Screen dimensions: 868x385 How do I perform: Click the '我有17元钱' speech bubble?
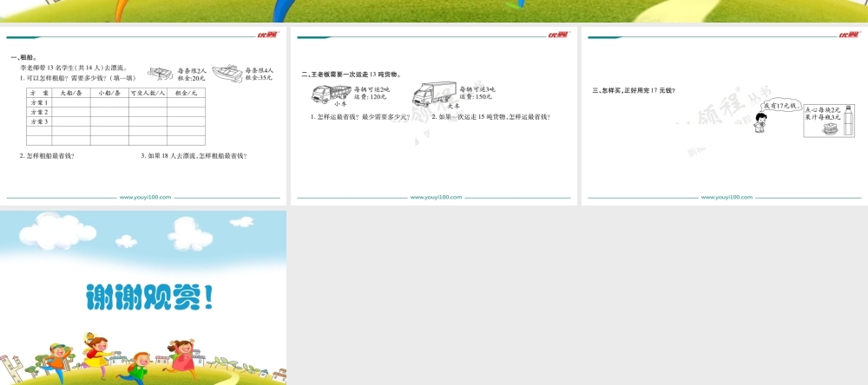coord(779,105)
